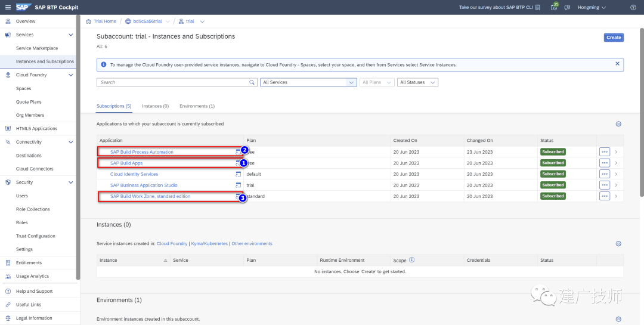Viewport: 644px width, 325px height.
Task: Click go-to-application icon for SAP Business Application Studio
Action: click(x=238, y=185)
